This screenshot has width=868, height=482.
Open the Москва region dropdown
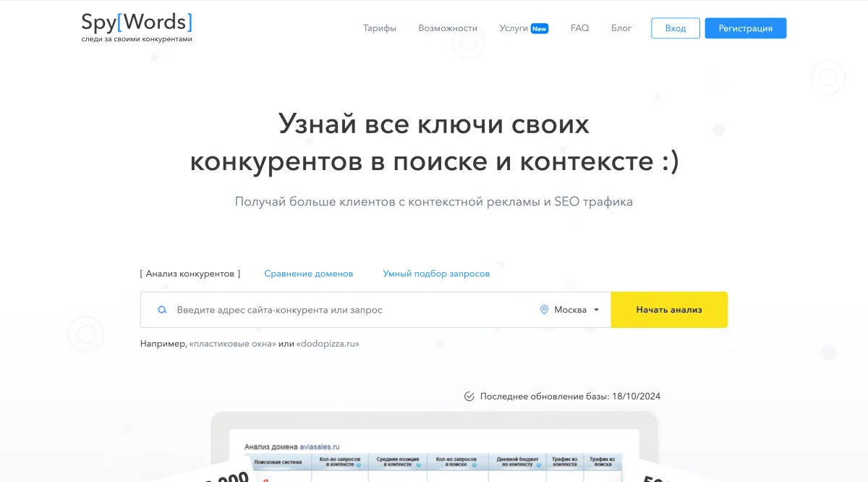(570, 310)
